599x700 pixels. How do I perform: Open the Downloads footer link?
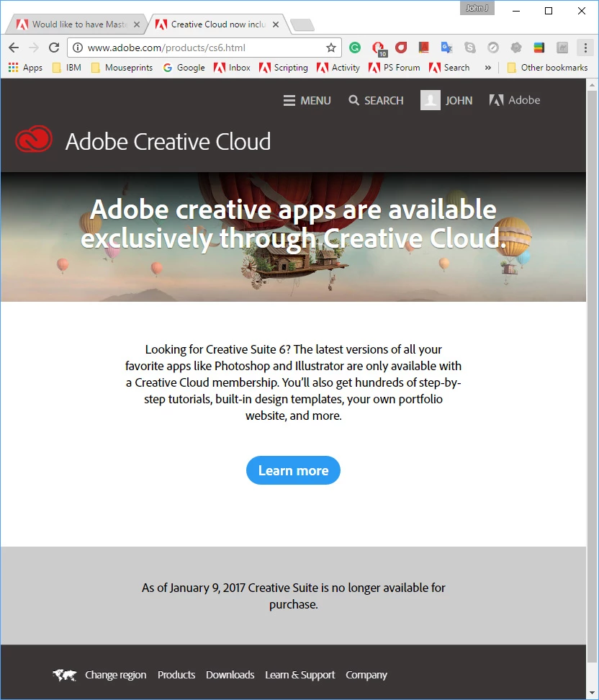coord(230,675)
